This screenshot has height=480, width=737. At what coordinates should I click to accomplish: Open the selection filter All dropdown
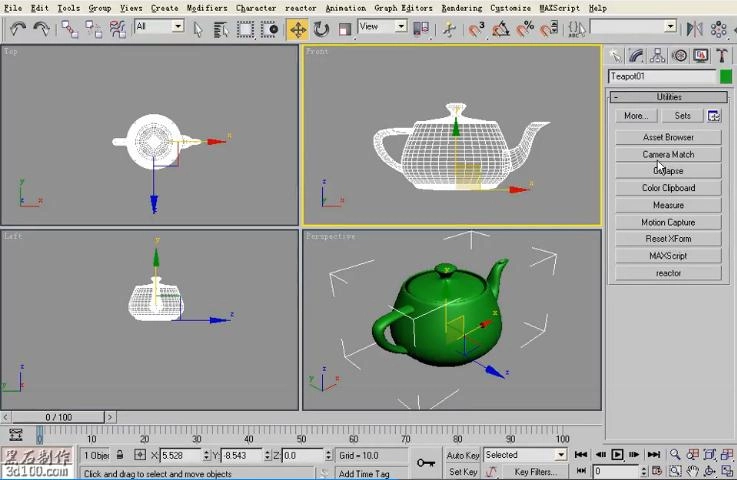tap(158, 27)
